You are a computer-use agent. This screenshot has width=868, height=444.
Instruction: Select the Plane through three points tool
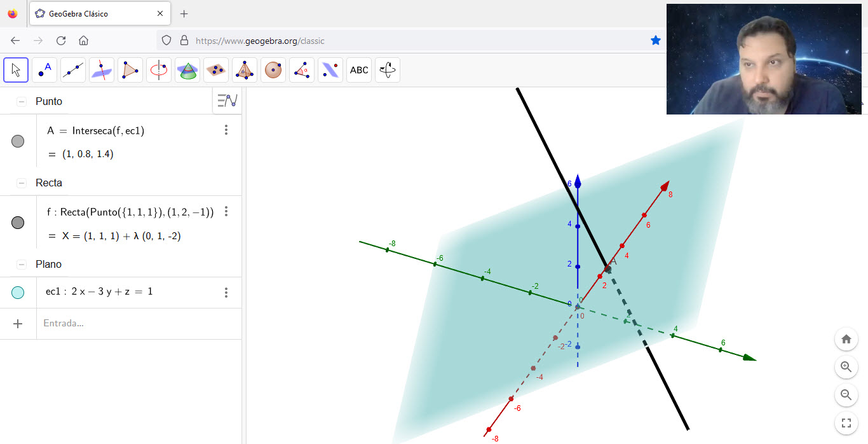tap(216, 70)
